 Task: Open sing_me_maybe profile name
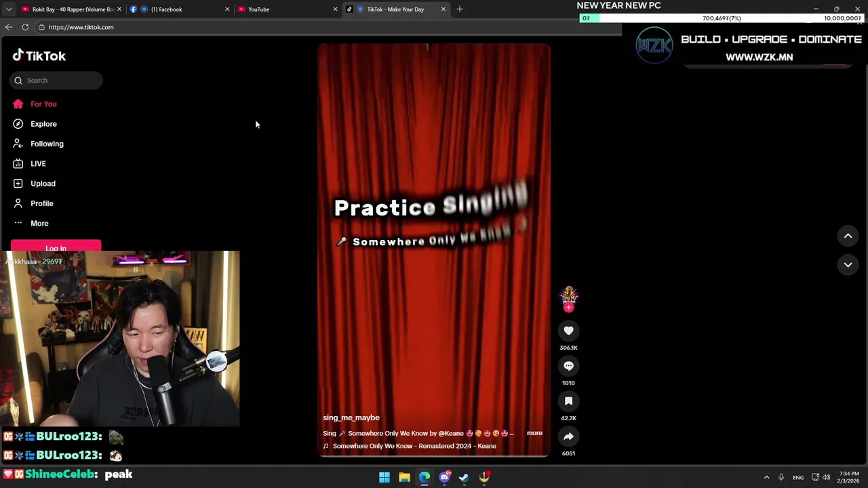tap(351, 418)
